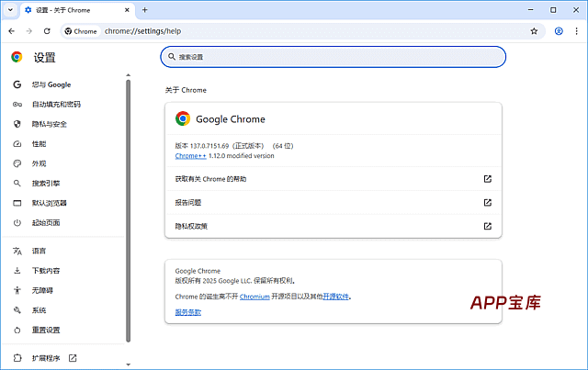Open the Chrome++ link
588x370 pixels.
190,156
